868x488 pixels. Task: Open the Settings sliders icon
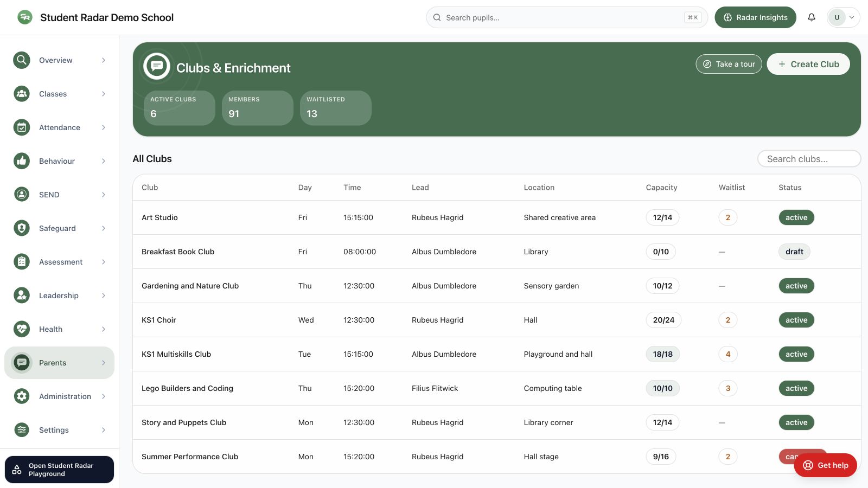point(22,430)
